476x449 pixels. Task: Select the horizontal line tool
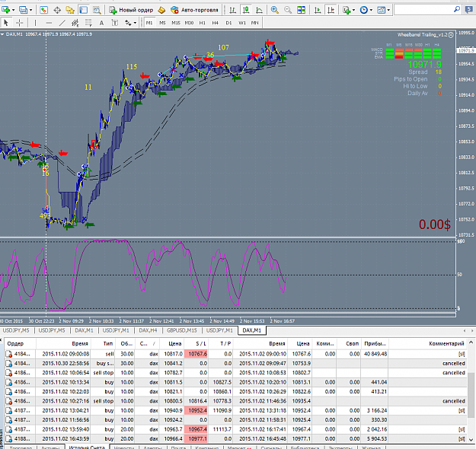pos(49,23)
